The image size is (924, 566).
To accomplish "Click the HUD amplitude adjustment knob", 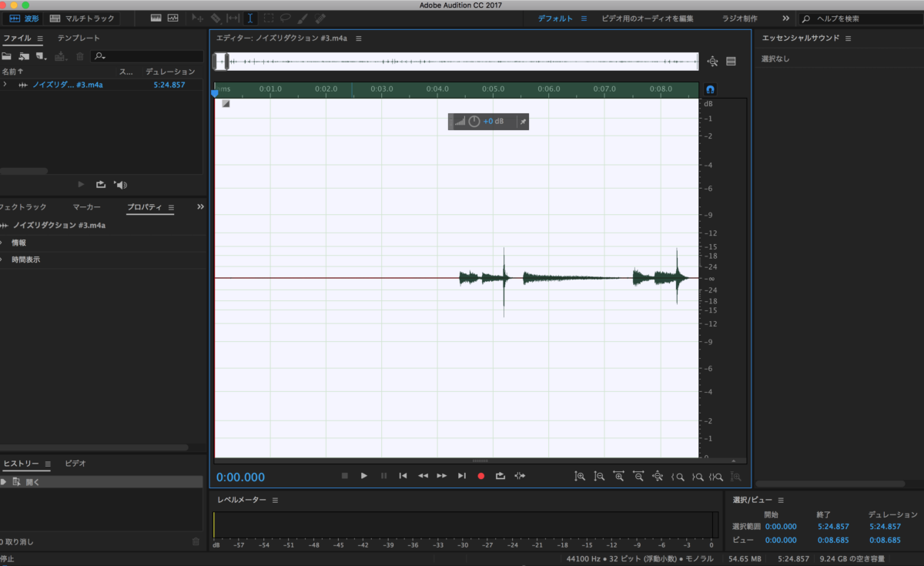I will [474, 122].
